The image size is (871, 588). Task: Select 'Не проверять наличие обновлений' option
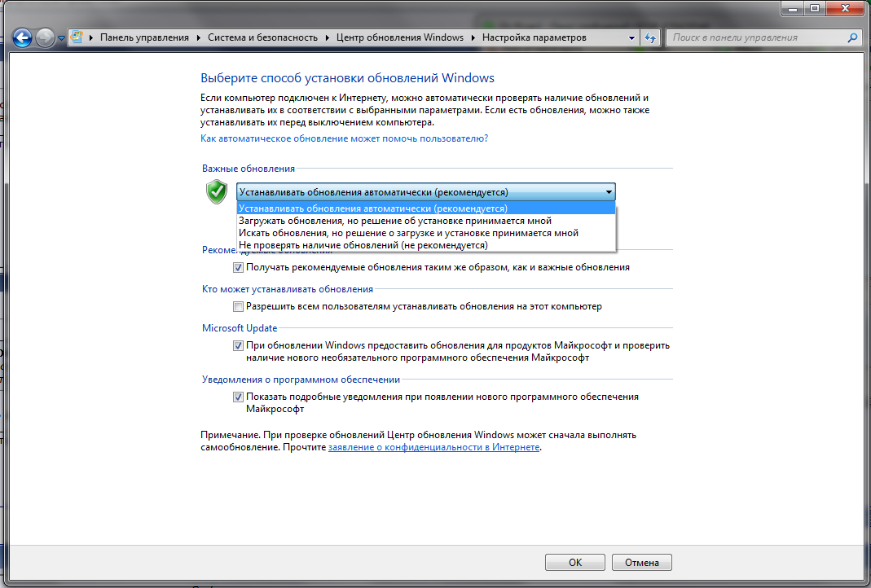pyautogui.click(x=363, y=245)
